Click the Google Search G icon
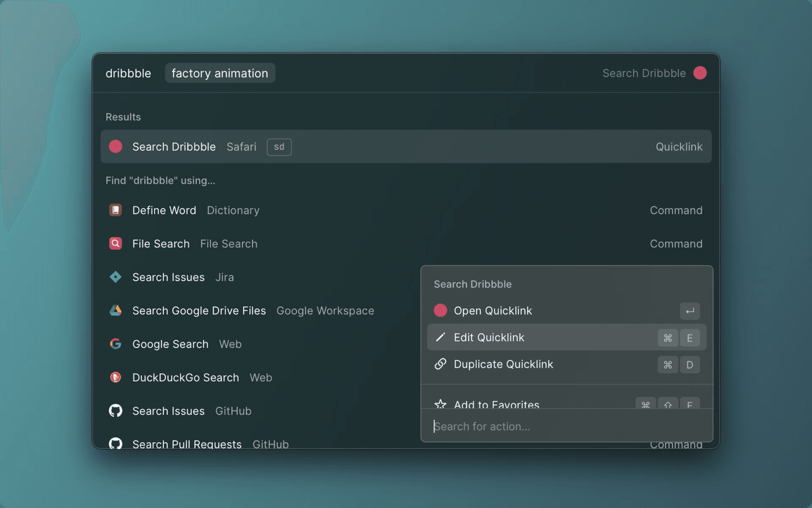This screenshot has width=812, height=508. point(115,344)
